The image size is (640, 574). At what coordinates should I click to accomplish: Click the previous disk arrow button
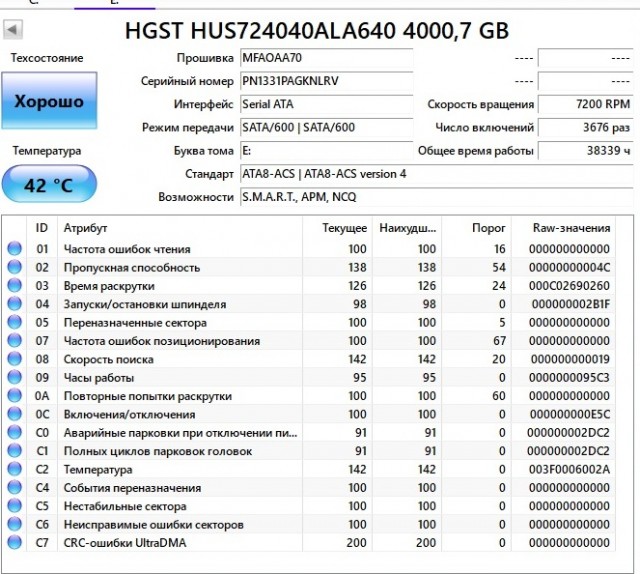click(x=13, y=30)
